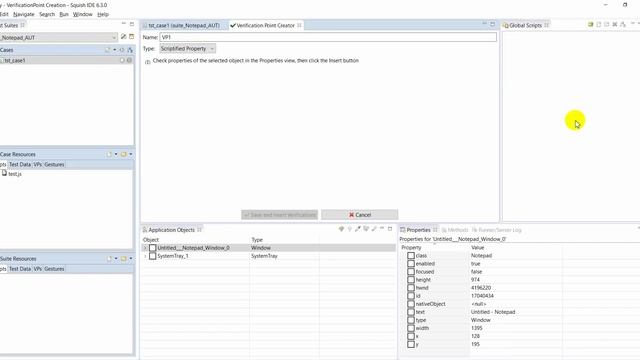Tick the type property checkbox
The height and width of the screenshot is (360, 640).
[x=411, y=320]
